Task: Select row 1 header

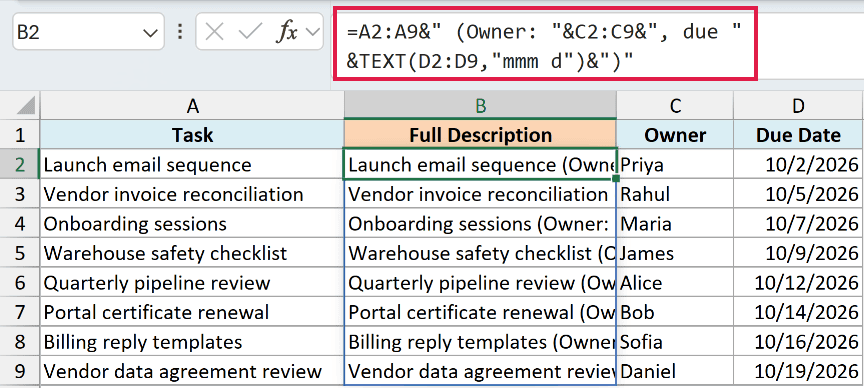Action: pos(20,134)
